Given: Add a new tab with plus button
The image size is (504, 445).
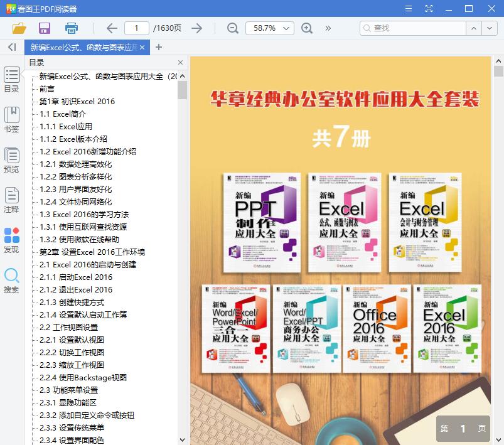Looking at the screenshot, I should 158,47.
